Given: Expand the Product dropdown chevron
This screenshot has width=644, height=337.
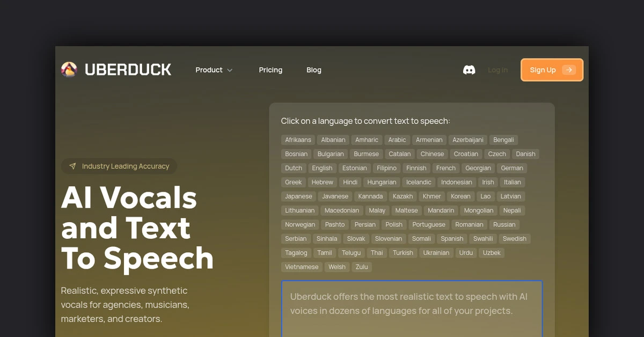Looking at the screenshot, I should [230, 70].
